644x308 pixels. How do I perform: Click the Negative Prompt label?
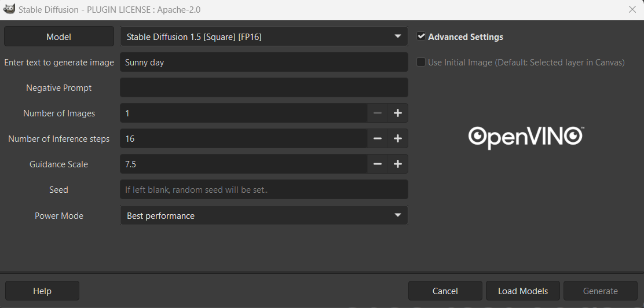click(x=58, y=88)
